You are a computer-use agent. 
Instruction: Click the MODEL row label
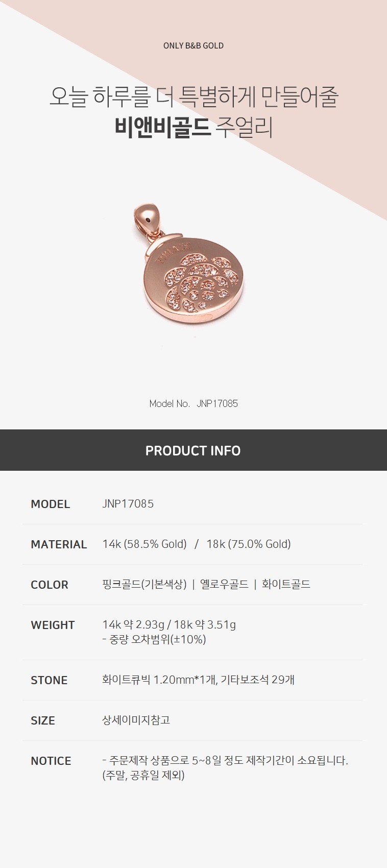point(50,504)
